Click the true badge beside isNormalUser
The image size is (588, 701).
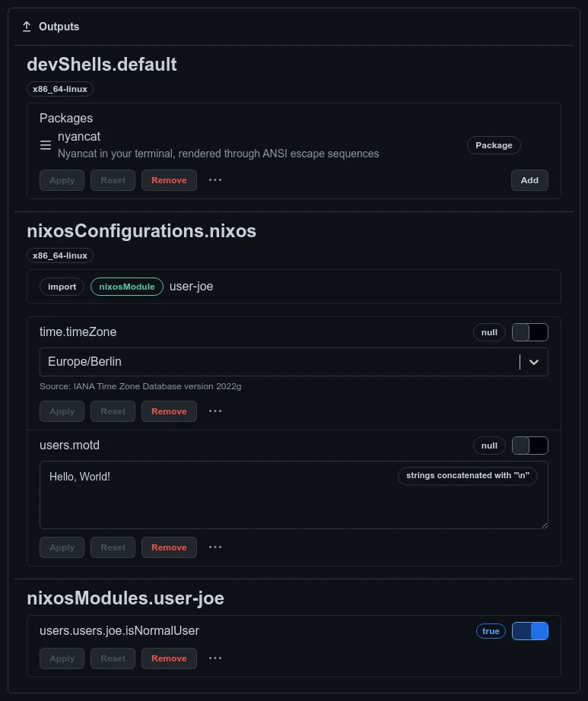(x=491, y=630)
